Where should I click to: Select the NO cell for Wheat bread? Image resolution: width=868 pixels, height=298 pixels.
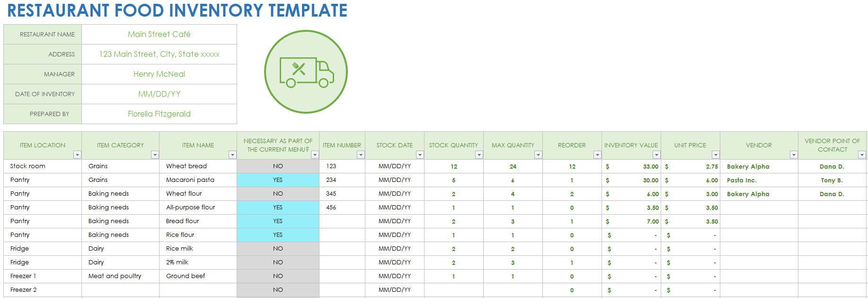278,166
